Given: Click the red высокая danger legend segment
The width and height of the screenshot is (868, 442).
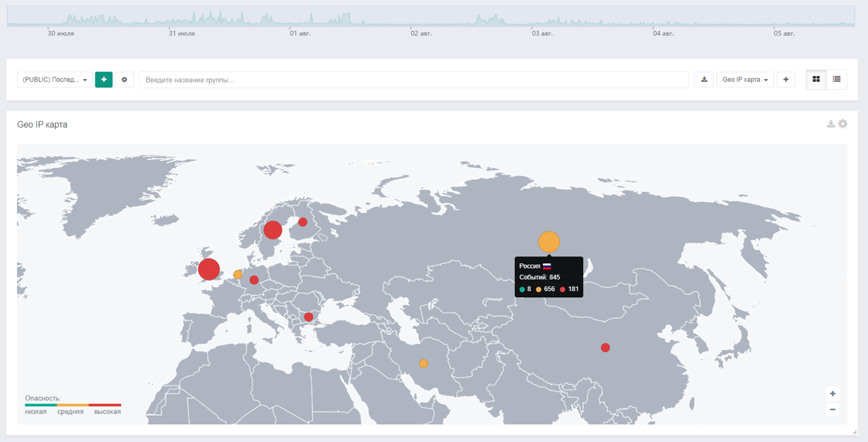Looking at the screenshot, I should coord(105,405).
